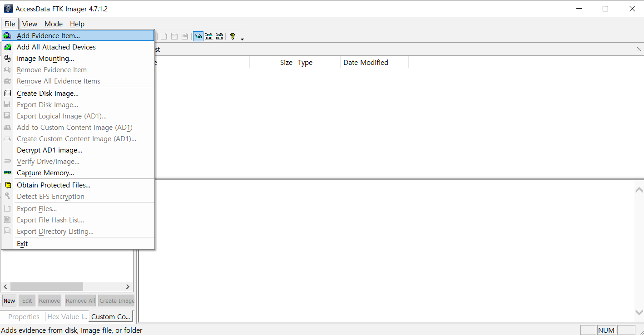This screenshot has height=335, width=644.
Task: Sort file list by Type column
Action: click(318, 63)
